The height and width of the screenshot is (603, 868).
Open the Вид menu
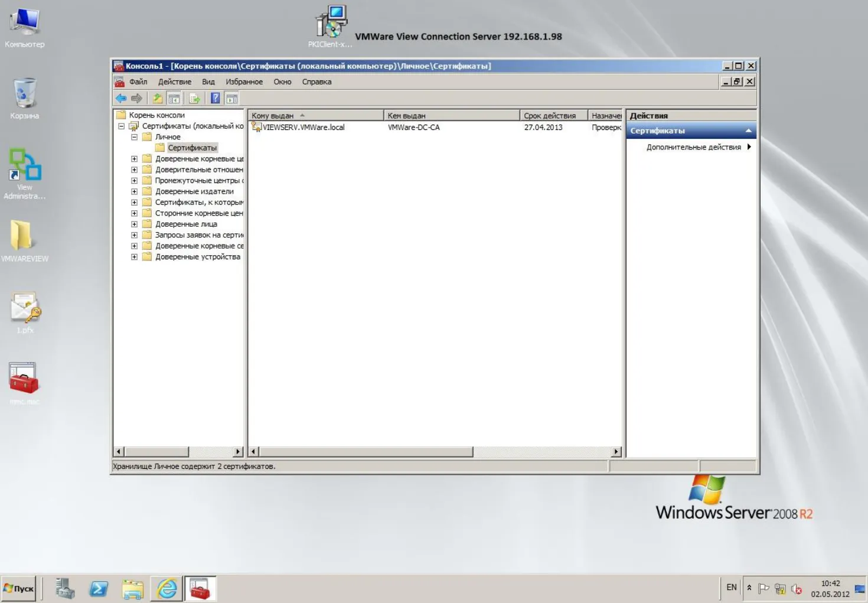pos(208,82)
